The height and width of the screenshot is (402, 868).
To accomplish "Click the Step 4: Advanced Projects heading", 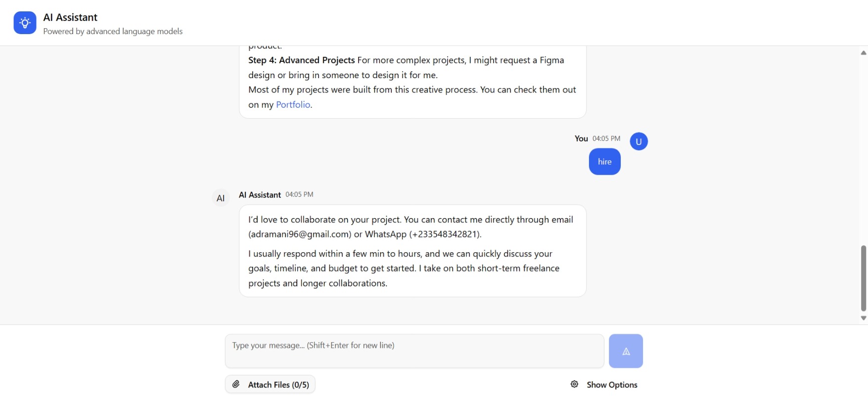I will (301, 60).
